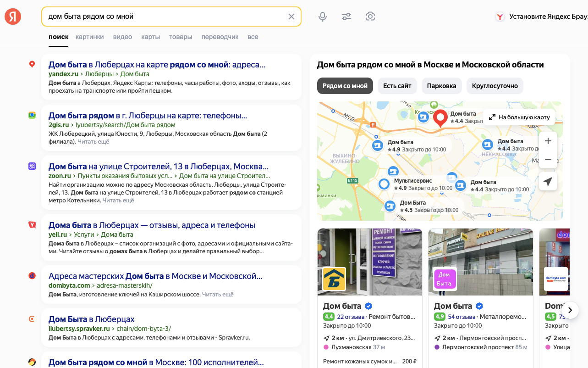Click the yell.ru result favicon
588x368 pixels.
click(x=32, y=225)
